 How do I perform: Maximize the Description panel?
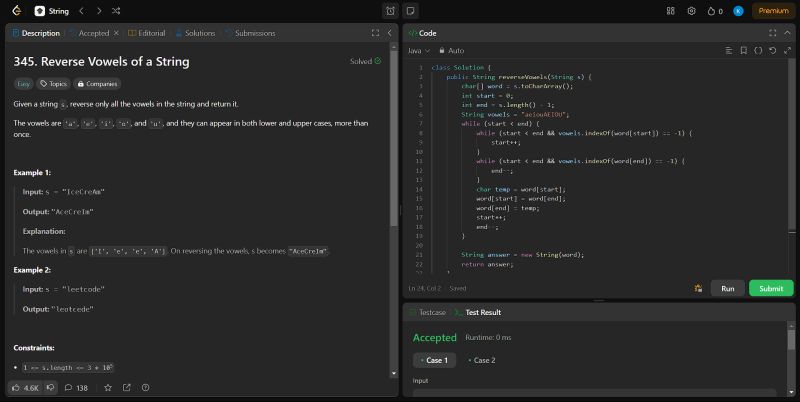click(x=375, y=33)
